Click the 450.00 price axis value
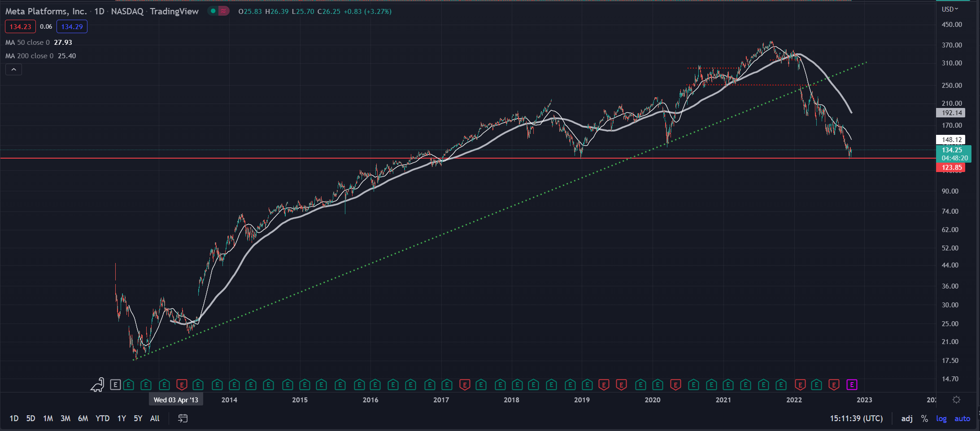Viewport: 980px width, 431px height. click(952, 25)
